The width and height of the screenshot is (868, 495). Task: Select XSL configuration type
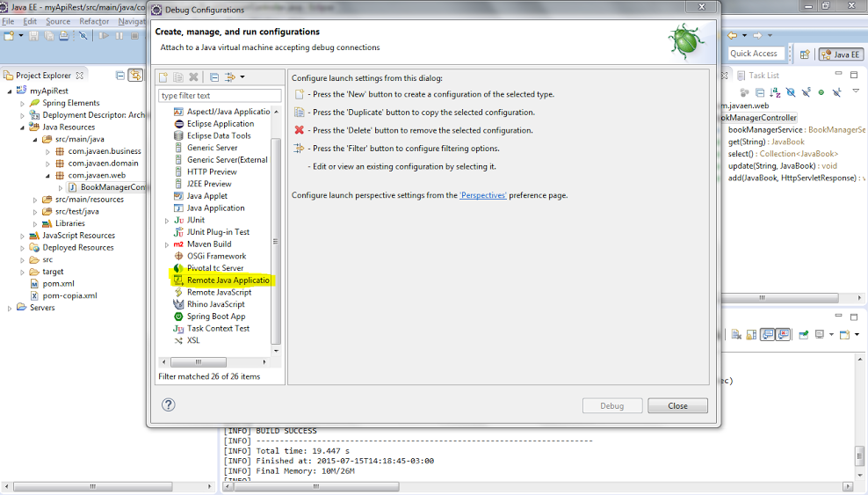[186, 340]
